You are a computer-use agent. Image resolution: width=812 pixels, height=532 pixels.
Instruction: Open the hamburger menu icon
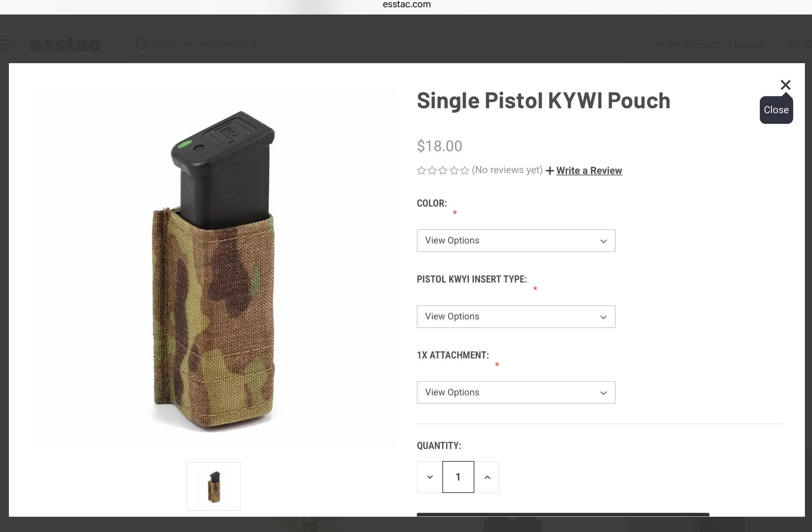click(x=6, y=45)
